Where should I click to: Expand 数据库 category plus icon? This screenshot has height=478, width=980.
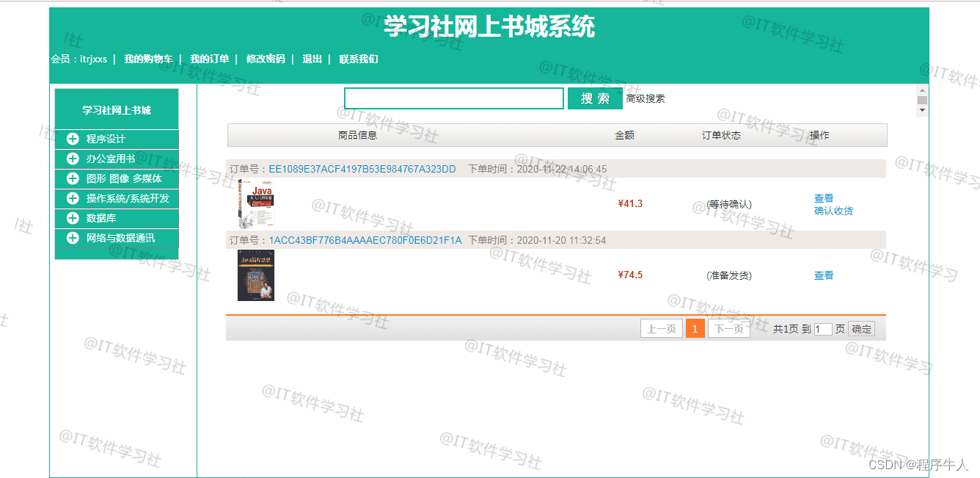point(73,218)
